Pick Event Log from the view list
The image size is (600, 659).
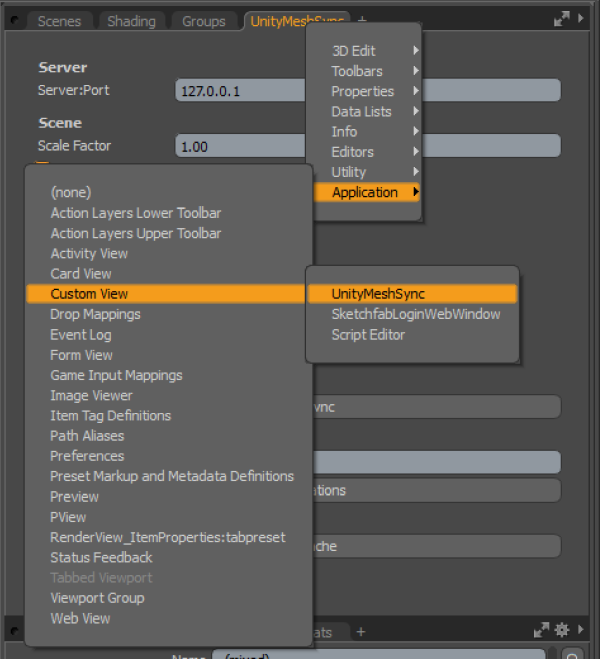tap(81, 335)
